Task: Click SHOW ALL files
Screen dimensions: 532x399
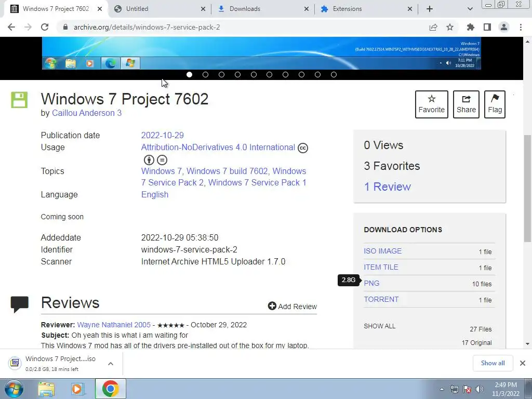Action: click(x=379, y=326)
